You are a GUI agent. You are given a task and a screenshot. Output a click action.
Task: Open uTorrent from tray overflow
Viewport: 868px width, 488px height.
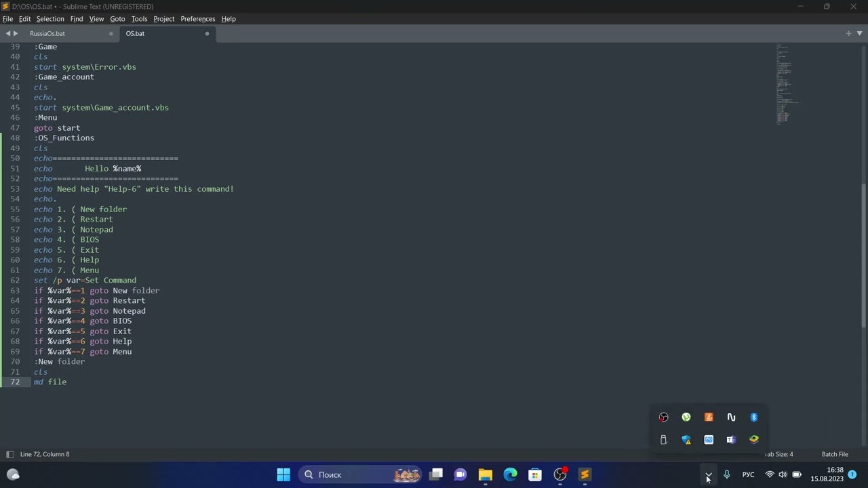(686, 418)
